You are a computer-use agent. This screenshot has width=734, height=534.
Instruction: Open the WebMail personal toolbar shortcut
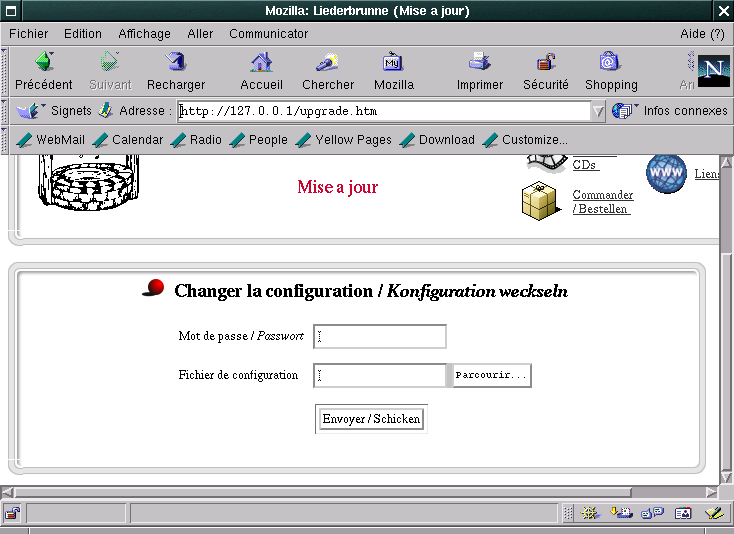(52, 140)
